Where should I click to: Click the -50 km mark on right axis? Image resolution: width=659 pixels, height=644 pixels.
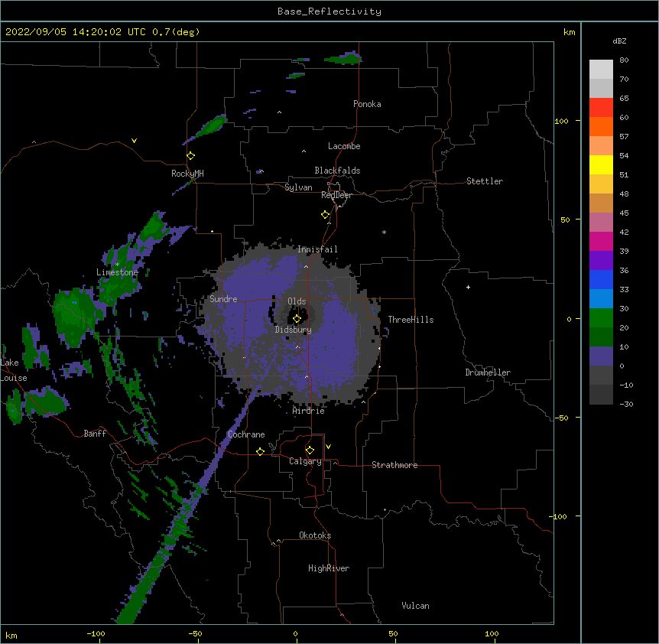pyautogui.click(x=561, y=418)
